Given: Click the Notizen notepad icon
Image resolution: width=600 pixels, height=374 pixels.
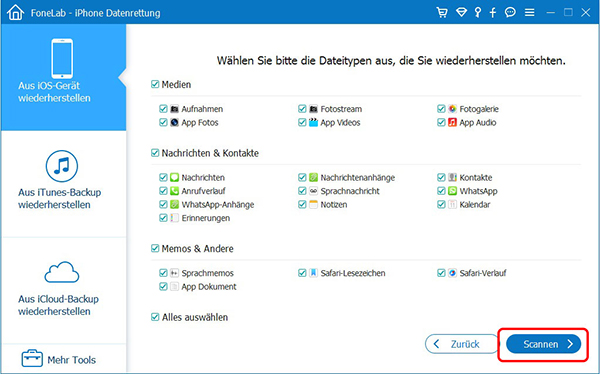Looking at the screenshot, I should click(x=313, y=204).
